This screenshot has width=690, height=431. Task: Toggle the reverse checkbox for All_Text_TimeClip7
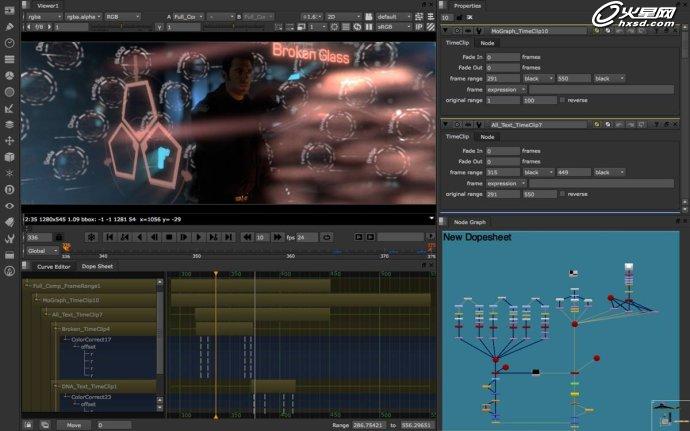[x=562, y=194]
